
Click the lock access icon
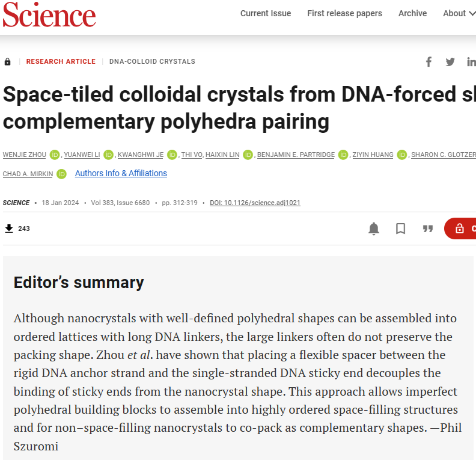(x=8, y=62)
